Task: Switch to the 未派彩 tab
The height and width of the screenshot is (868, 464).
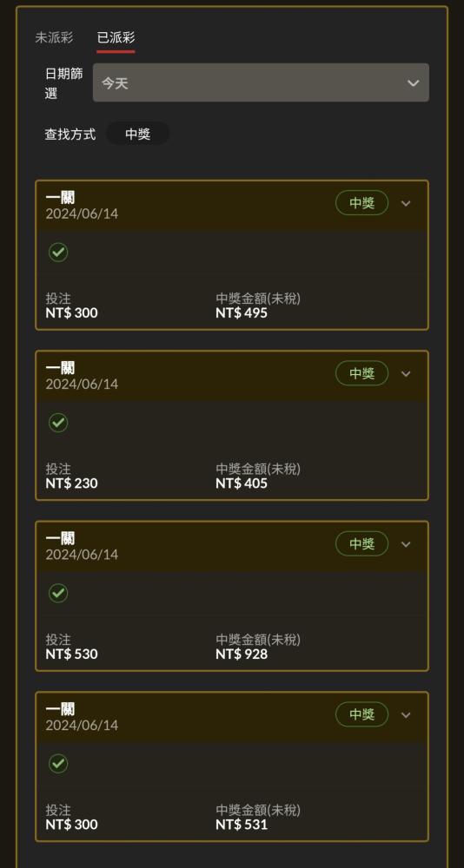Action: click(54, 37)
